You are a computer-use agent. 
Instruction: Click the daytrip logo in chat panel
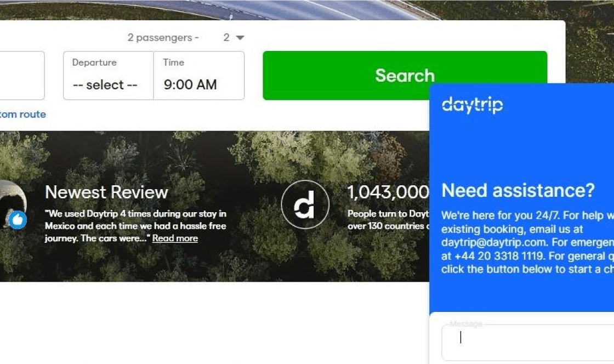pos(472,105)
